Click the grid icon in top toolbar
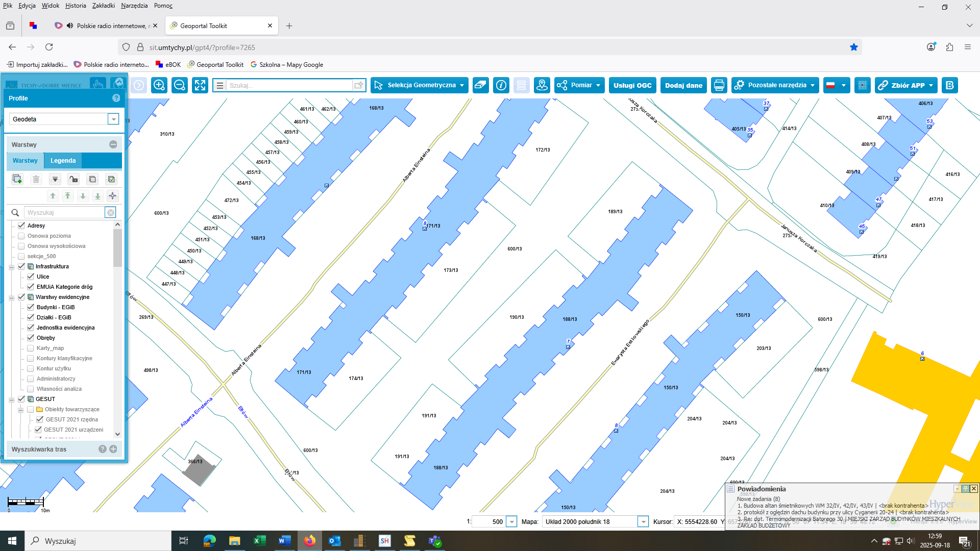The width and height of the screenshot is (980, 551). [x=863, y=85]
